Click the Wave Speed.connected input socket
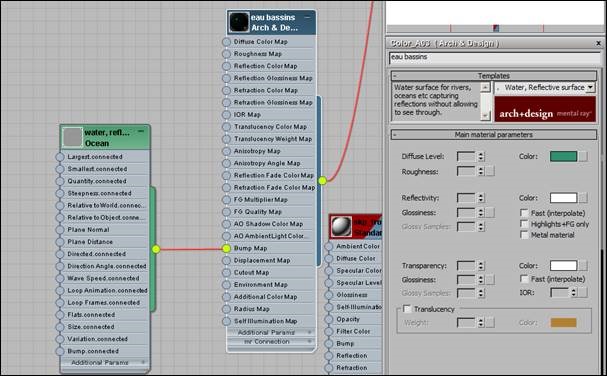The height and width of the screenshot is (376, 607). 60,278
